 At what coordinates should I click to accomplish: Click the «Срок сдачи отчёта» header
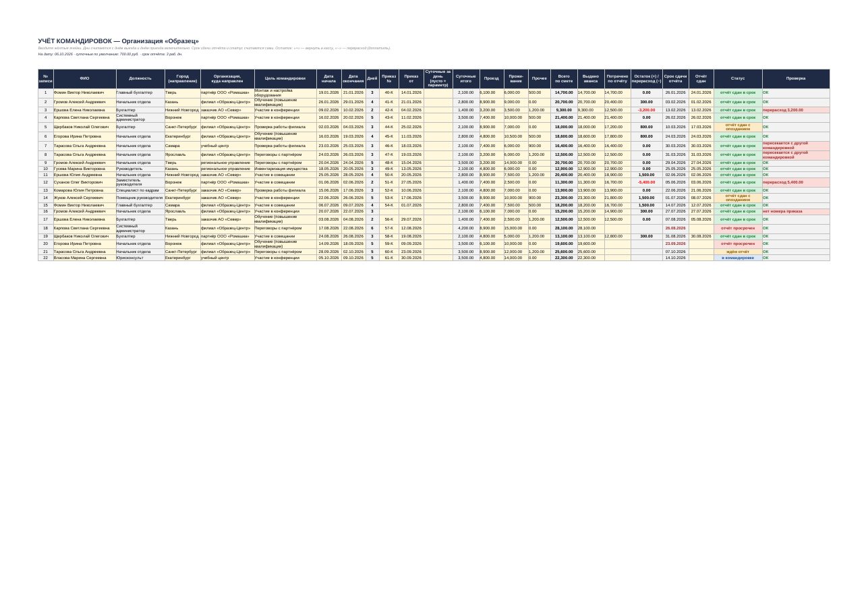[675, 79]
